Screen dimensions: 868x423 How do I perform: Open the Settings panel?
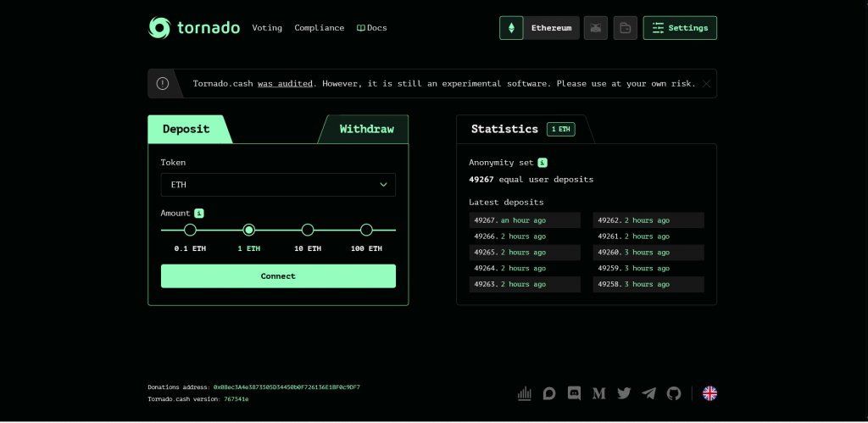pos(680,28)
